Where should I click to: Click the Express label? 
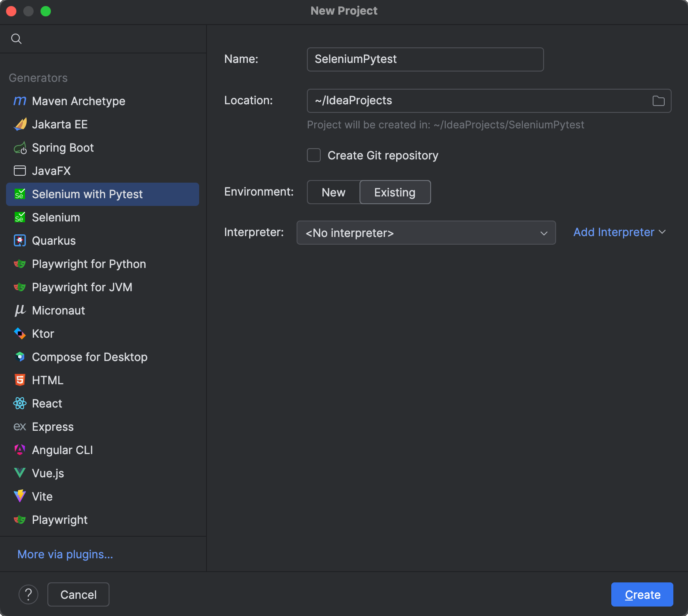coord(53,427)
